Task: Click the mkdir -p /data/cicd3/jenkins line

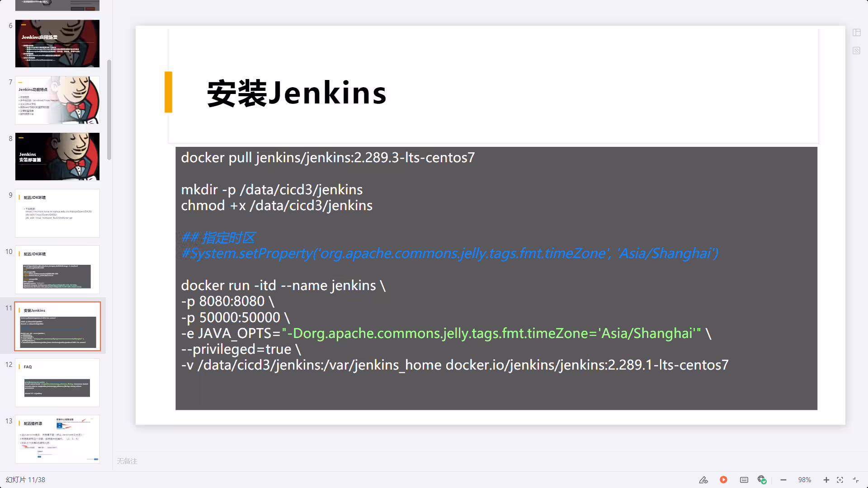Action: pos(272,190)
